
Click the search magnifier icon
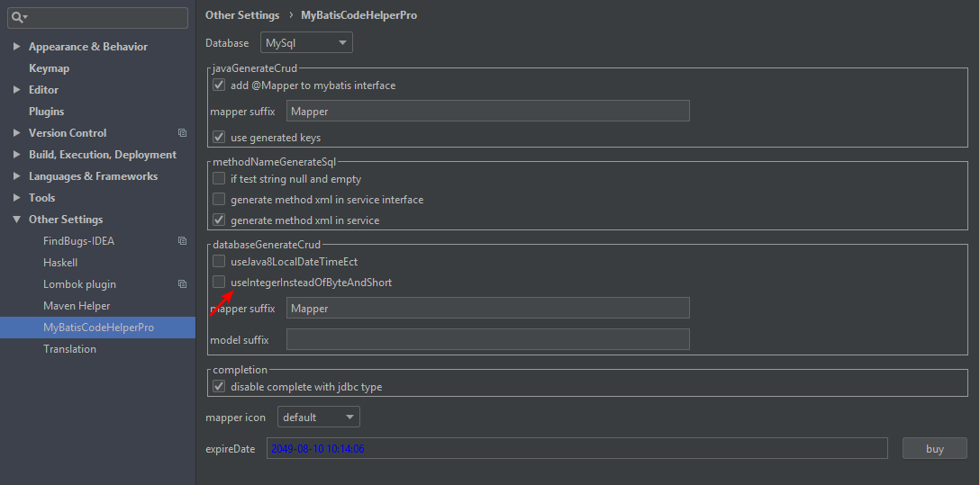pyautogui.click(x=17, y=17)
